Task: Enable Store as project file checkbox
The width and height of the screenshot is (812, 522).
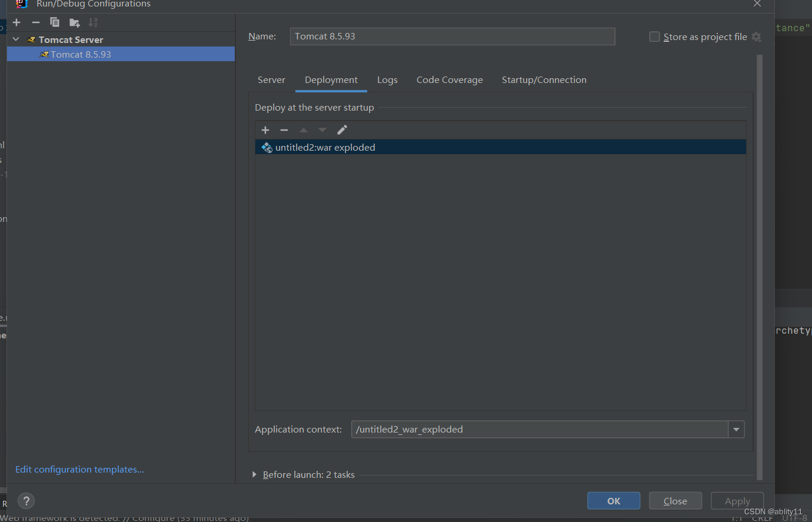Action: tap(654, 36)
